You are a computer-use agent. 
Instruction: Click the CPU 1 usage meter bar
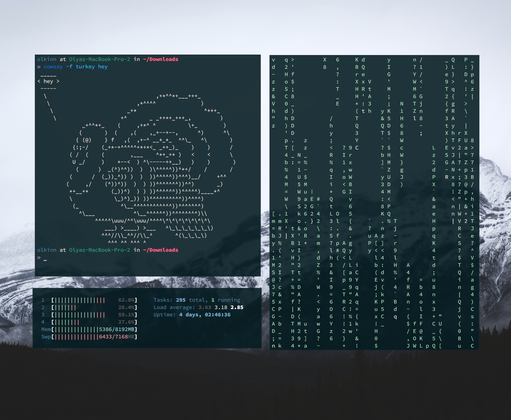coord(80,300)
